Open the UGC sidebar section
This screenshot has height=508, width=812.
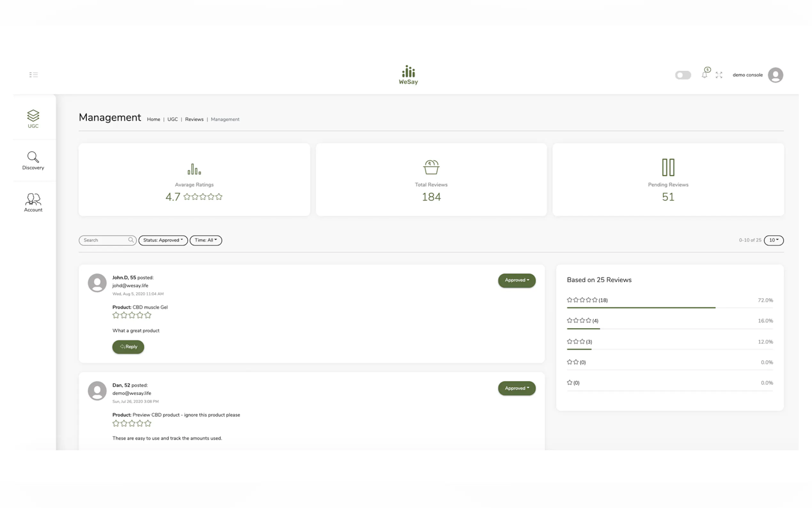click(33, 119)
